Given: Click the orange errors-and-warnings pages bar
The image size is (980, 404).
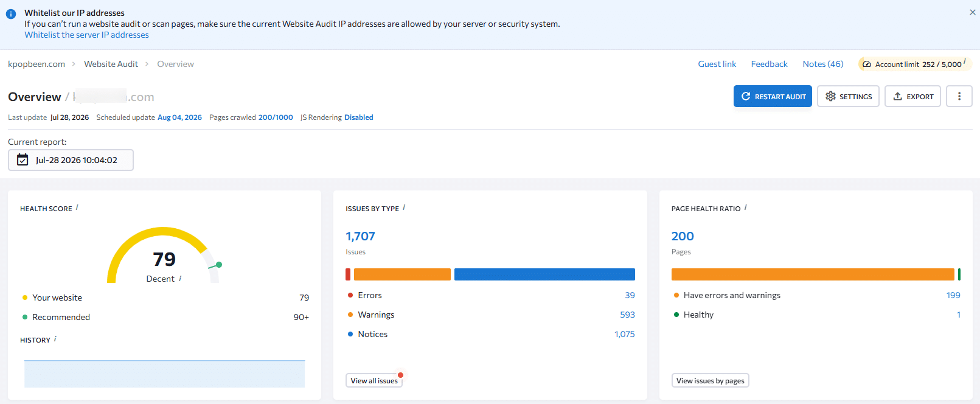Looking at the screenshot, I should point(813,274).
